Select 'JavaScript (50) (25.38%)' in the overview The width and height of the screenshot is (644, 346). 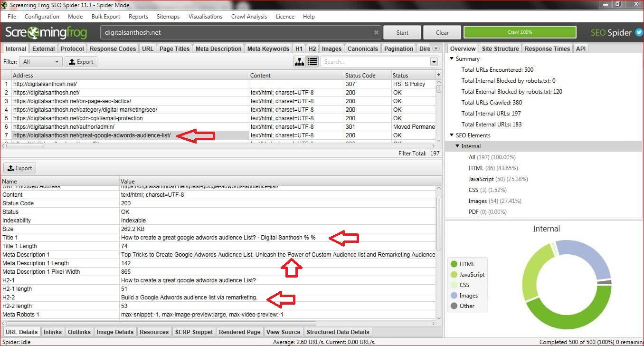[498, 179]
